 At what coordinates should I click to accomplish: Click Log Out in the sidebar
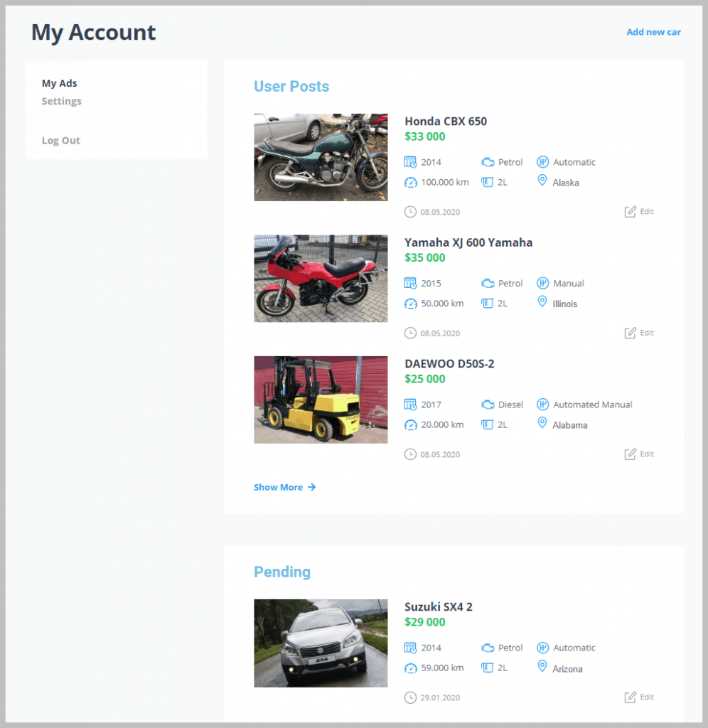(60, 140)
